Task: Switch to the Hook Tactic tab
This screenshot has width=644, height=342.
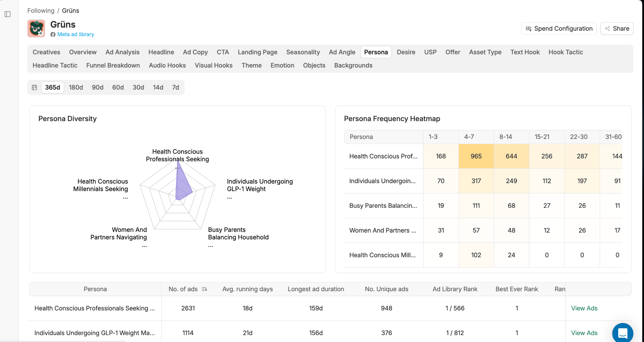Action: pos(566,52)
